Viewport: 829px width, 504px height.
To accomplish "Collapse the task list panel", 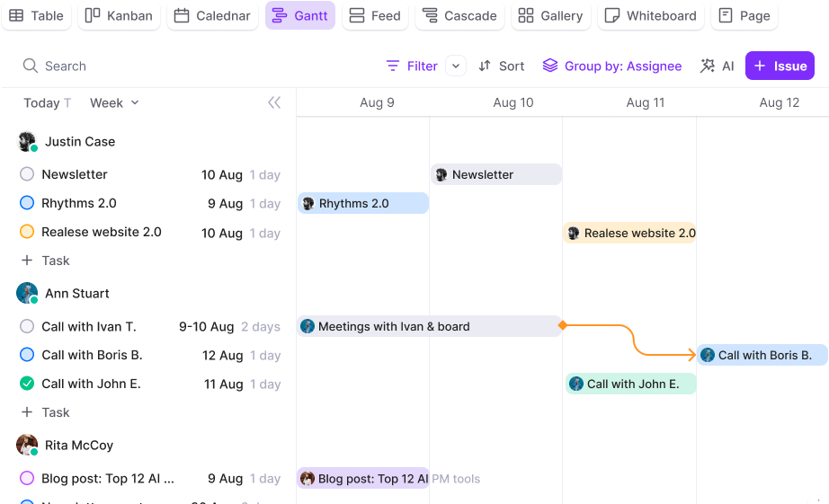I will click(x=274, y=102).
